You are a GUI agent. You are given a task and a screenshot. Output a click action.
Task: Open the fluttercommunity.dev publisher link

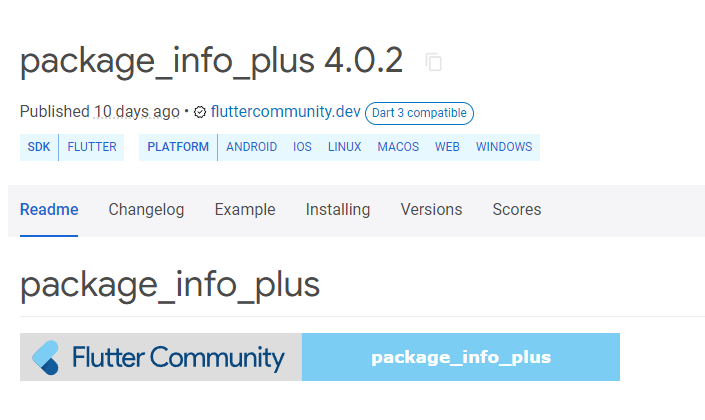(x=286, y=112)
